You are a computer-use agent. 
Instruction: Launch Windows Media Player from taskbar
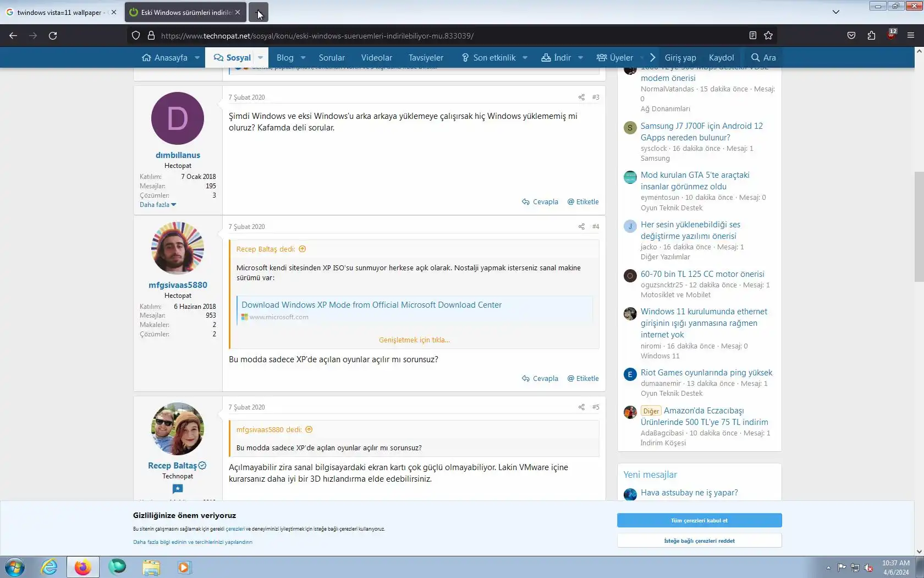click(184, 567)
